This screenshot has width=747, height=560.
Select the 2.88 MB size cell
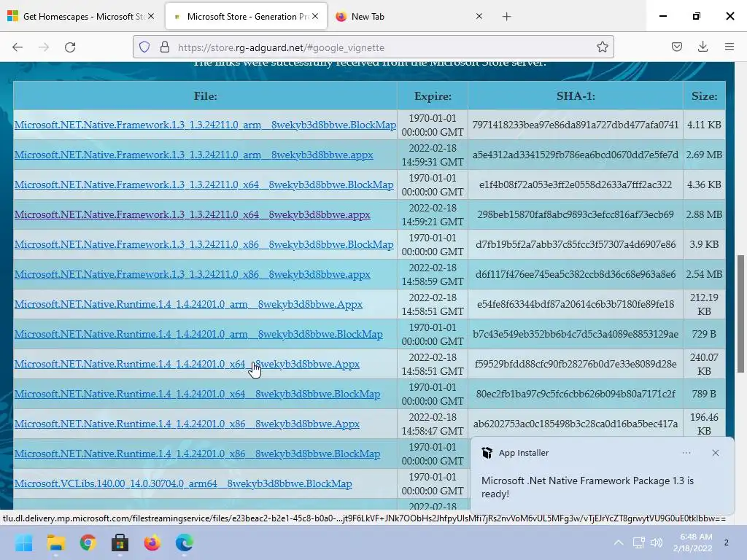point(704,215)
